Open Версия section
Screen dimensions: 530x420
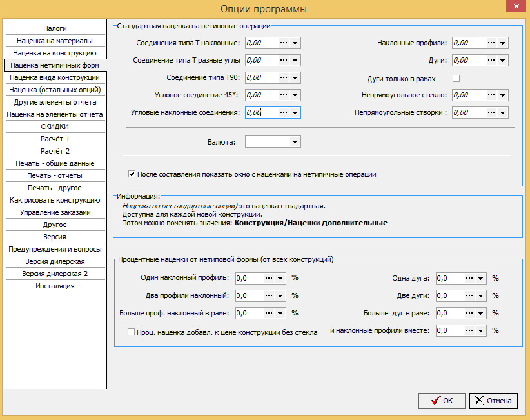(55, 237)
